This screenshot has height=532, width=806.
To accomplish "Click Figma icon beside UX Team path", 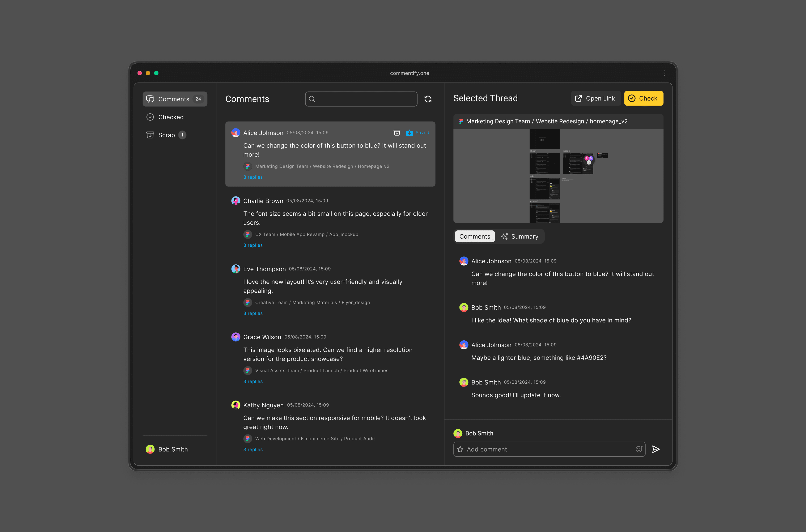I will [248, 234].
